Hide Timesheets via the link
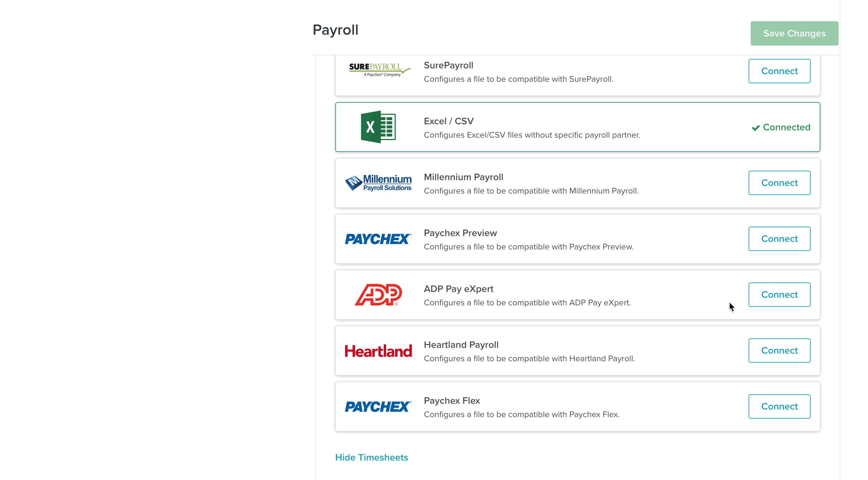868x480 pixels. click(x=371, y=458)
